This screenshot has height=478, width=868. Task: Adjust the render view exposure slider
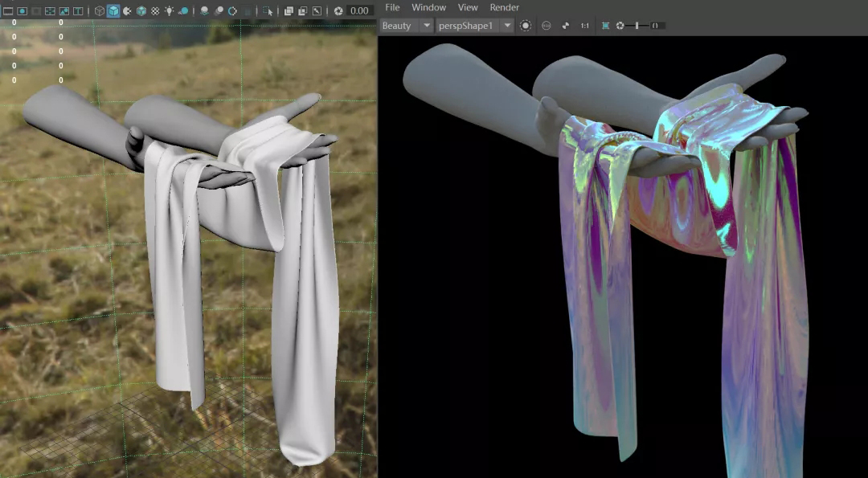pyautogui.click(x=637, y=26)
